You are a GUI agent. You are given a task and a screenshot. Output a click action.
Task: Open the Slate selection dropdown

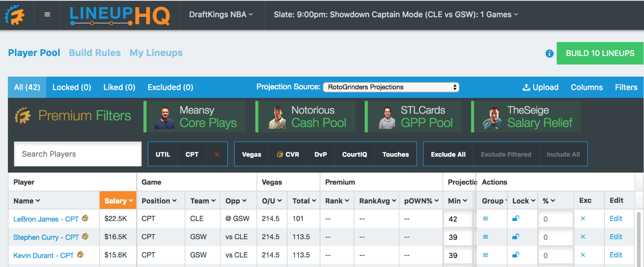[x=396, y=14]
